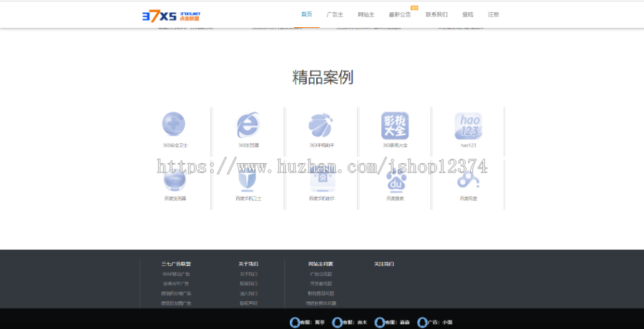644x329 pixels.
Task: Open the 安卓APP广告 footer link
Action: (176, 284)
